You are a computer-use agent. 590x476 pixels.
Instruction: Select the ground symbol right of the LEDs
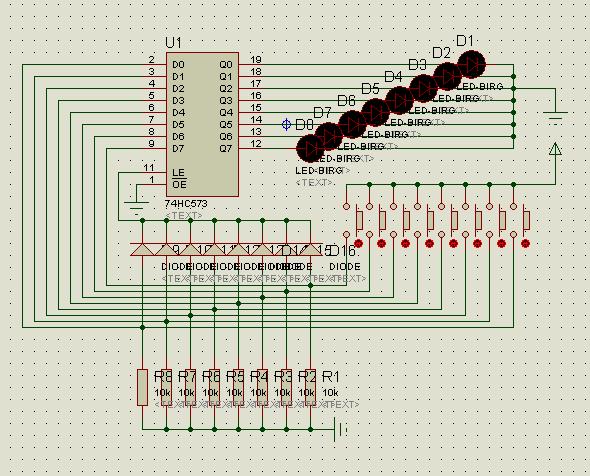pos(555,117)
